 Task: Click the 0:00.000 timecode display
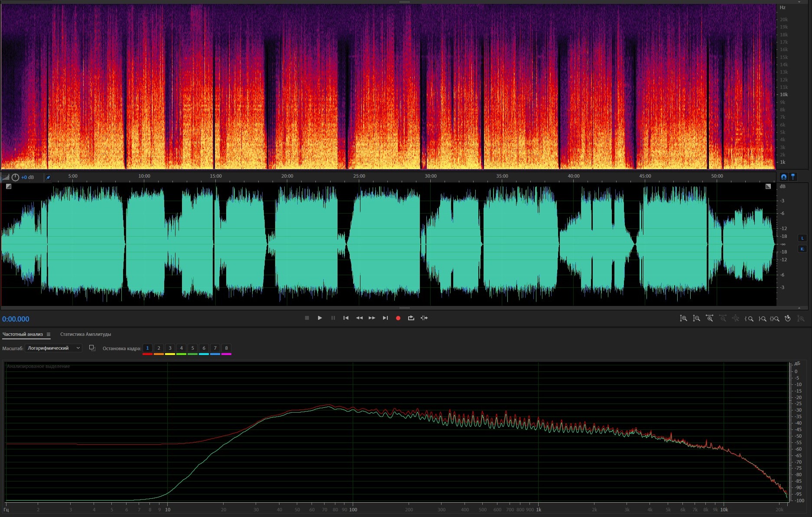pyautogui.click(x=16, y=319)
